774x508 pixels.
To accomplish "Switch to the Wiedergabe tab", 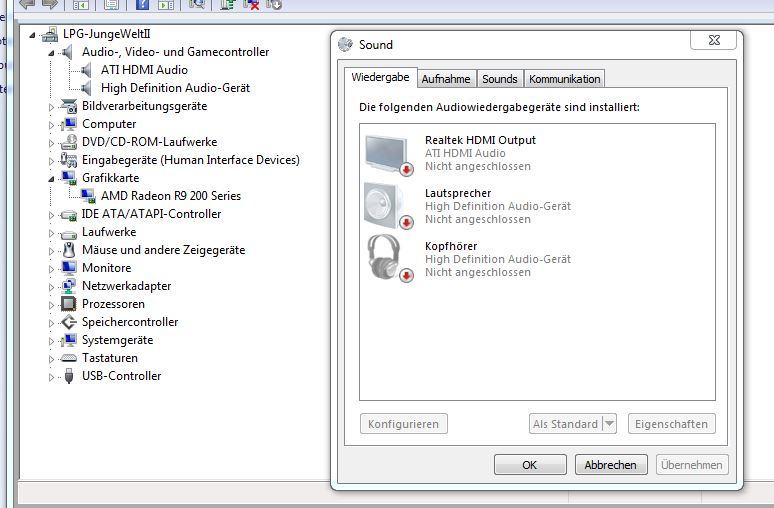I will pyautogui.click(x=381, y=78).
